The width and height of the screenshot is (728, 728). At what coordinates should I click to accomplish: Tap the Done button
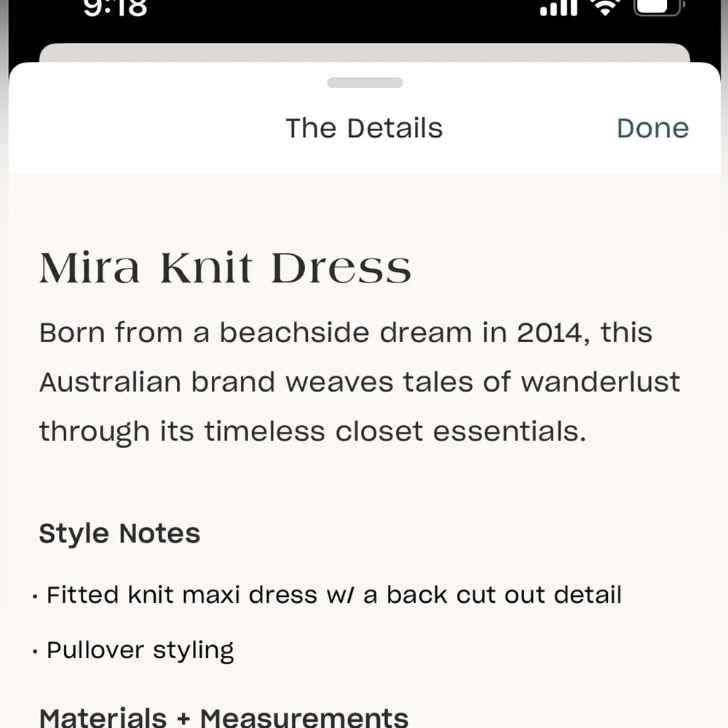click(x=652, y=128)
